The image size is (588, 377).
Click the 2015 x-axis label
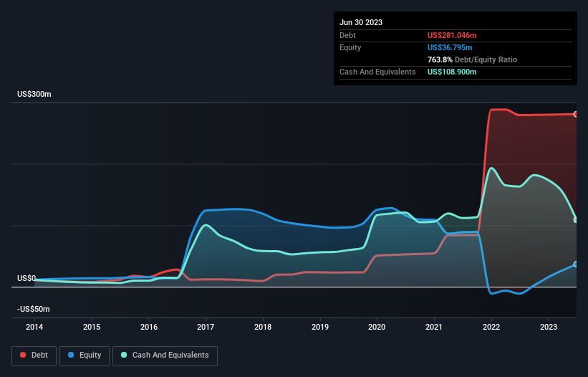(x=92, y=327)
